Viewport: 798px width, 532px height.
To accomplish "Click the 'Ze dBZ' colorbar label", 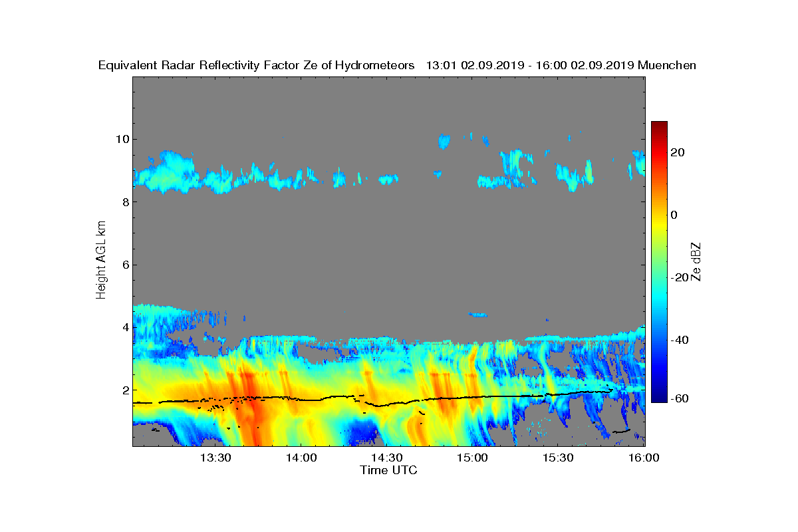I will (x=697, y=261).
